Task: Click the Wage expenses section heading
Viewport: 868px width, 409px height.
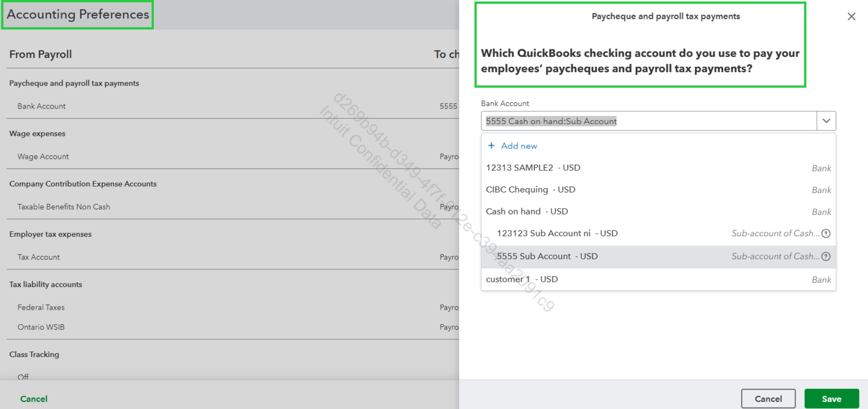Action: 37,133
